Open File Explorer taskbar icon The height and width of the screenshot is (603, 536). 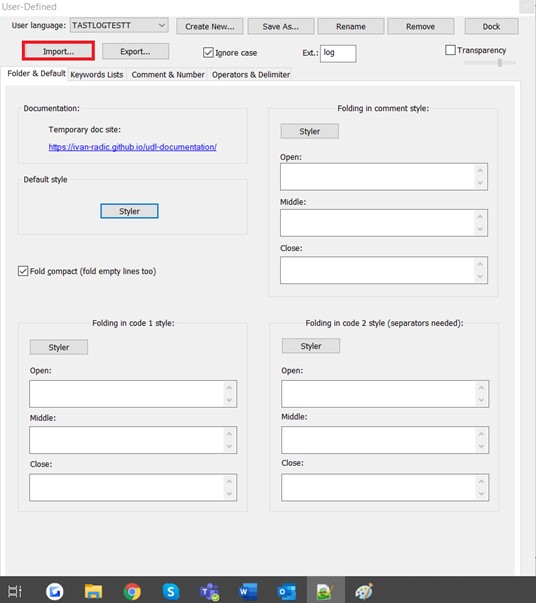click(x=93, y=591)
